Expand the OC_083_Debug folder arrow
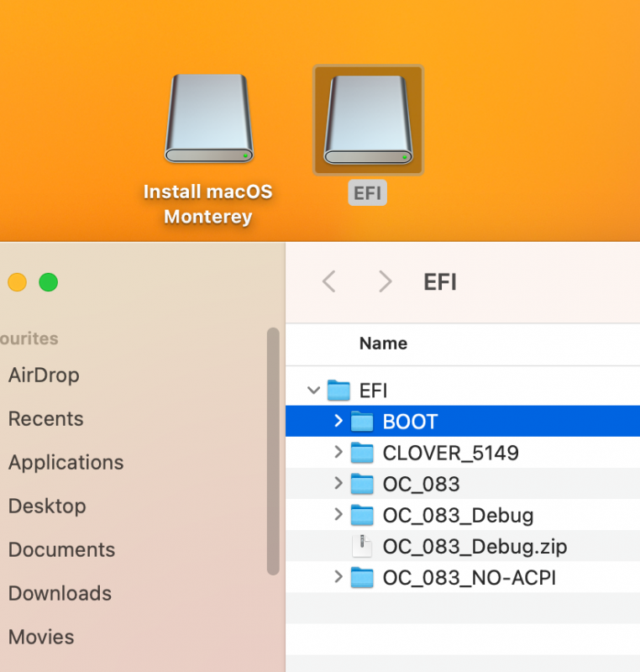This screenshot has height=672, width=640. click(338, 514)
